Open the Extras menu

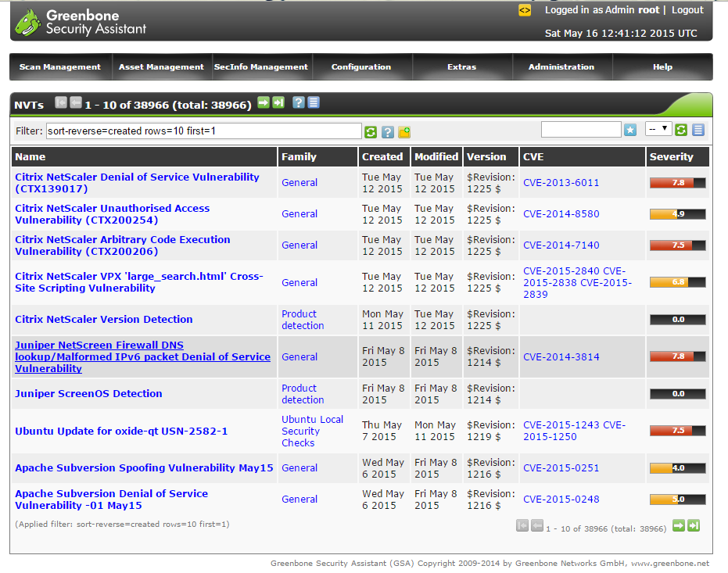[x=461, y=67]
